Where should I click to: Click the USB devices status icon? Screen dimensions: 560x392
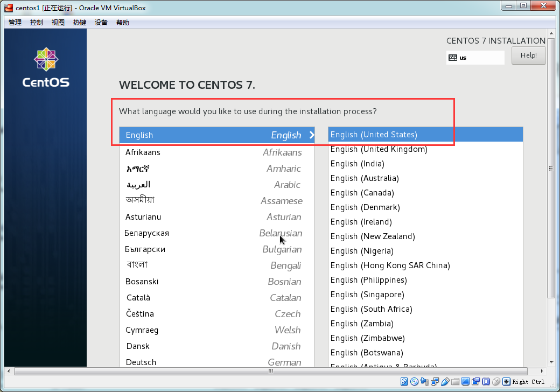coord(445,382)
